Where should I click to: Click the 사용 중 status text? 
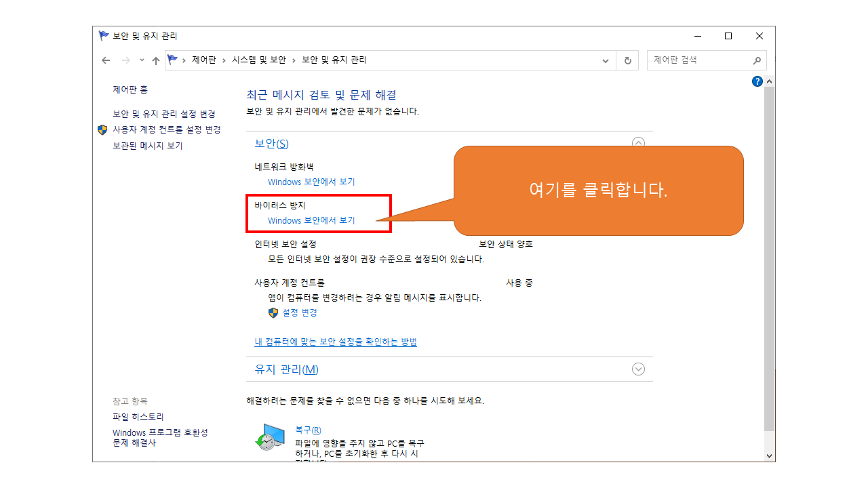click(519, 283)
